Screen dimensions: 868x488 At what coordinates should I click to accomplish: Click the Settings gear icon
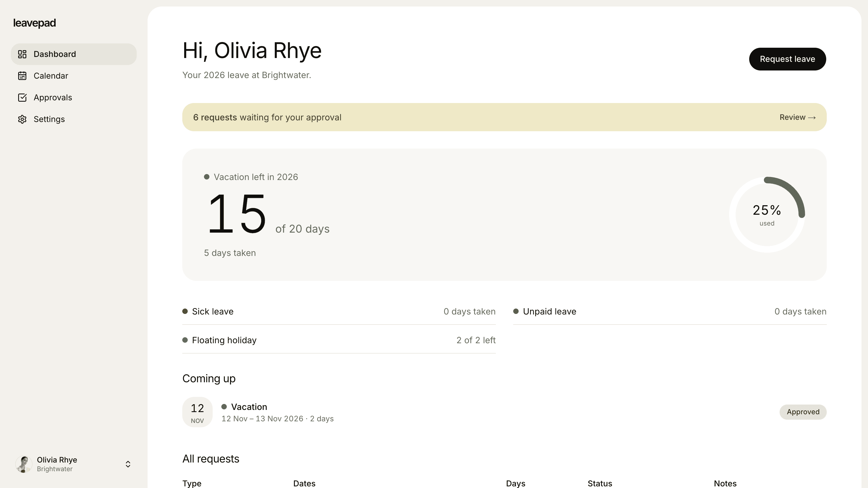[22, 119]
